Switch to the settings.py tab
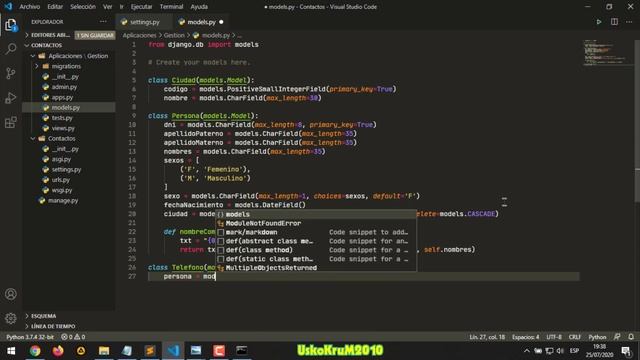Viewport: 640px width, 360px height. (x=145, y=22)
